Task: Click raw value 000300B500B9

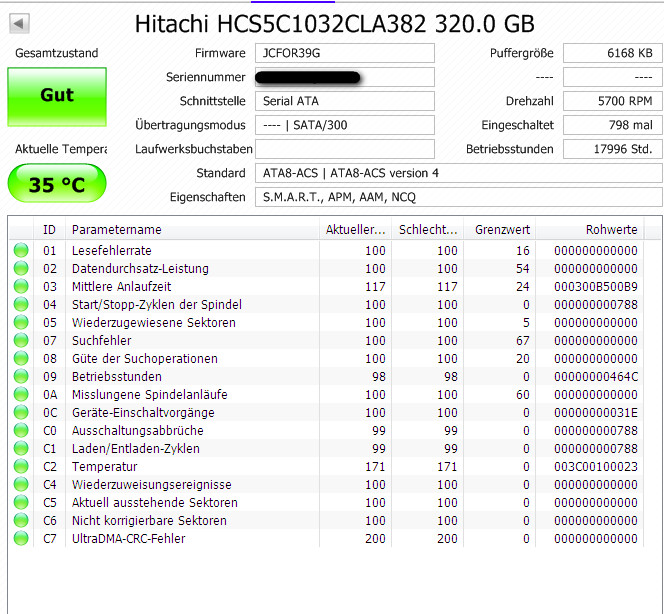Action: click(x=596, y=287)
